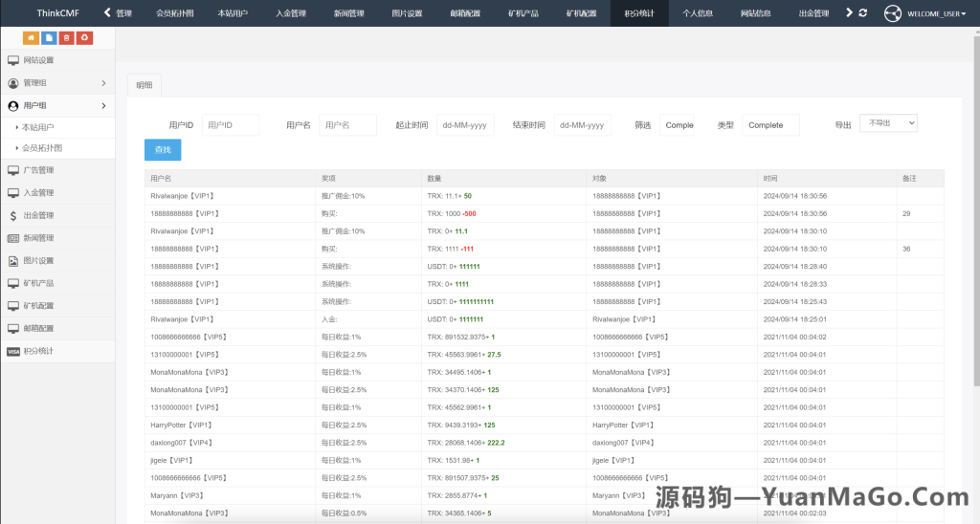Click the red recycle icon button
The height and width of the screenshot is (524, 980).
click(84, 38)
